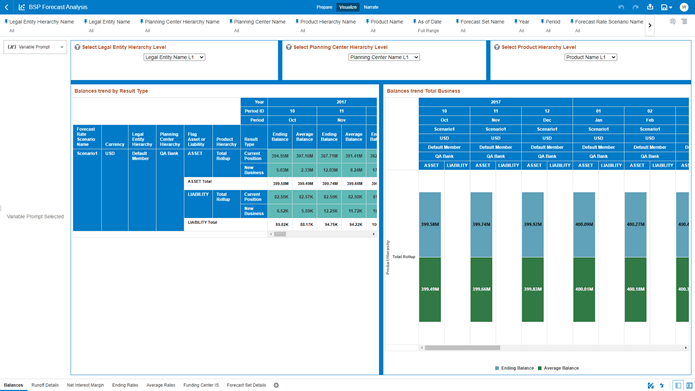Image resolution: width=695 pixels, height=391 pixels.
Task: Open the user profile avatar W
Action: [x=684, y=7]
